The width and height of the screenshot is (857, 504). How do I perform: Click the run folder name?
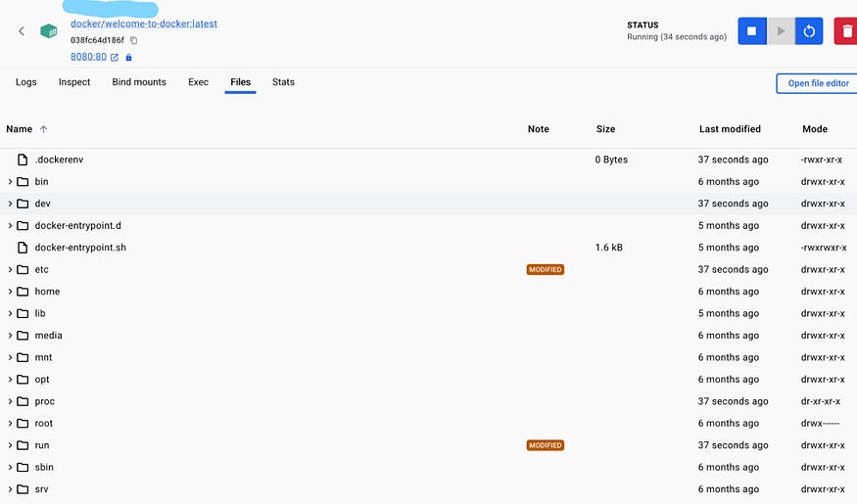[x=42, y=445]
